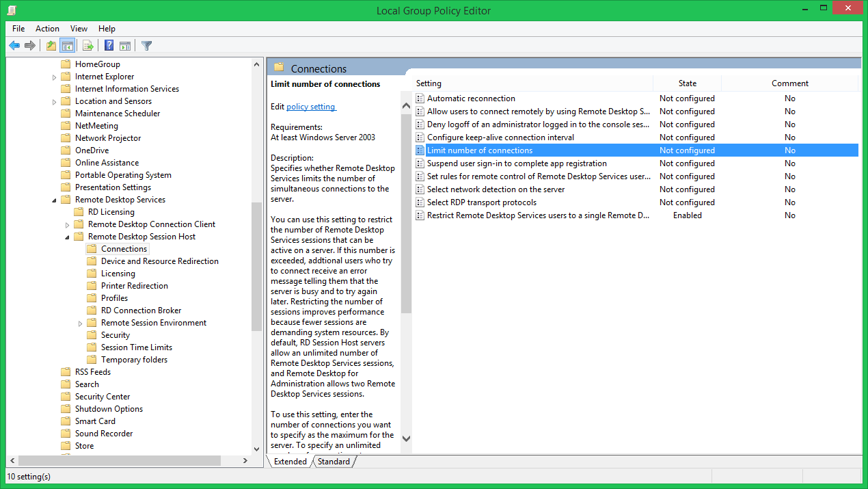Click the Up one level folder icon

tap(51, 45)
